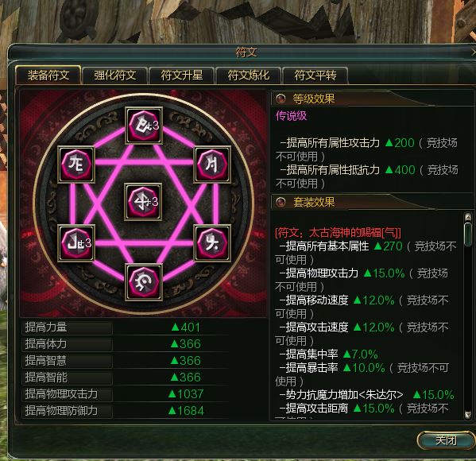Click the red orb beside 套装效果

click(x=281, y=202)
